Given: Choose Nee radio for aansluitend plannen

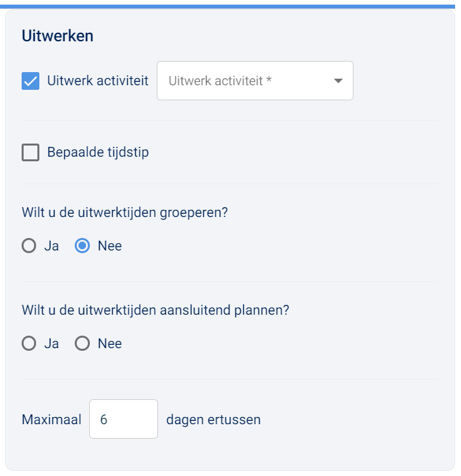Looking at the screenshot, I should tap(83, 344).
